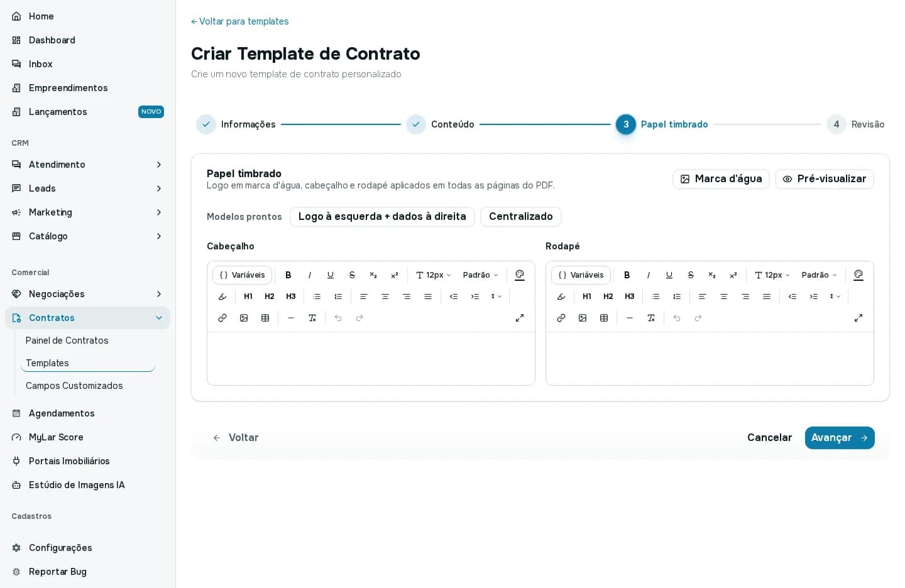905x588 pixels.
Task: Clear formatting in the Cabeçalho editor
Action: pyautogui.click(x=312, y=318)
